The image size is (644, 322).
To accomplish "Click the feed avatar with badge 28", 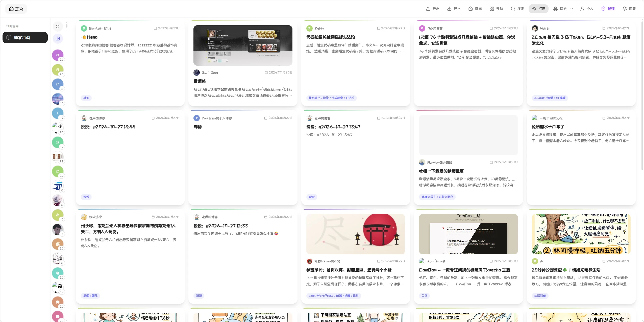I will coord(58,157).
